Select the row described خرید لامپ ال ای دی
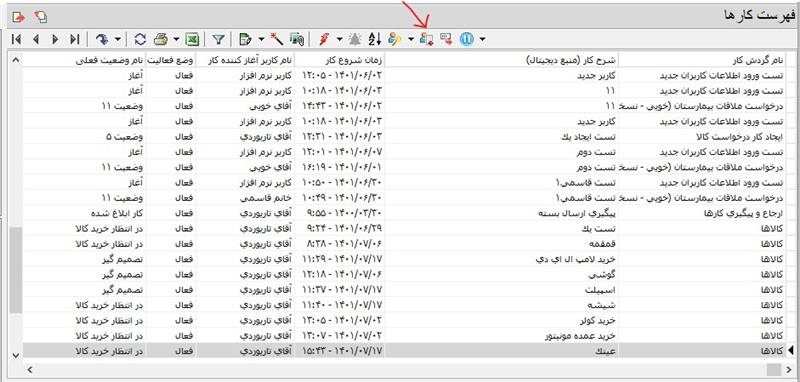800x382 pixels. click(406, 259)
